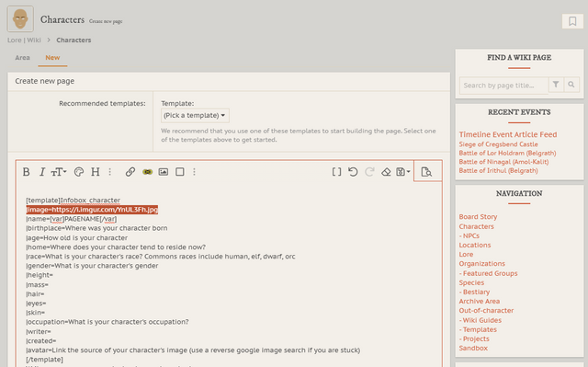Toggle bold formatting in editor

click(x=26, y=172)
